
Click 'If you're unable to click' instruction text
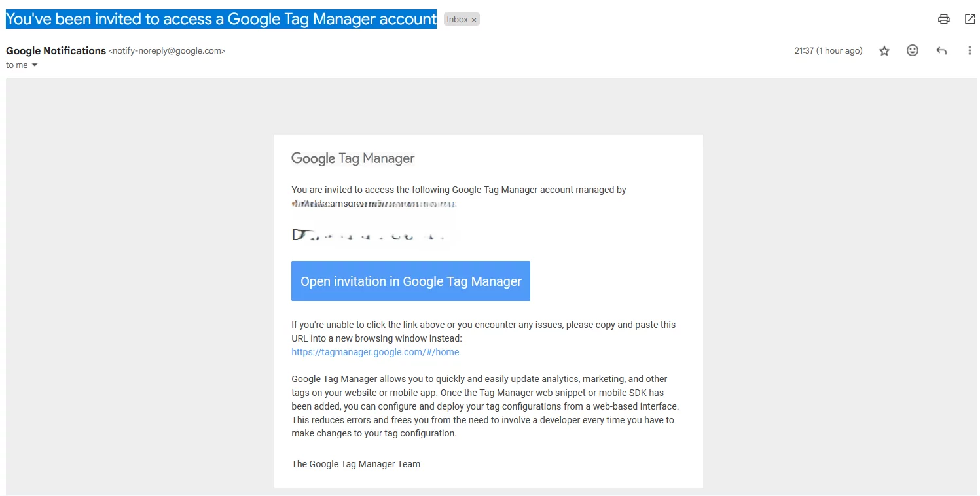tap(483, 331)
